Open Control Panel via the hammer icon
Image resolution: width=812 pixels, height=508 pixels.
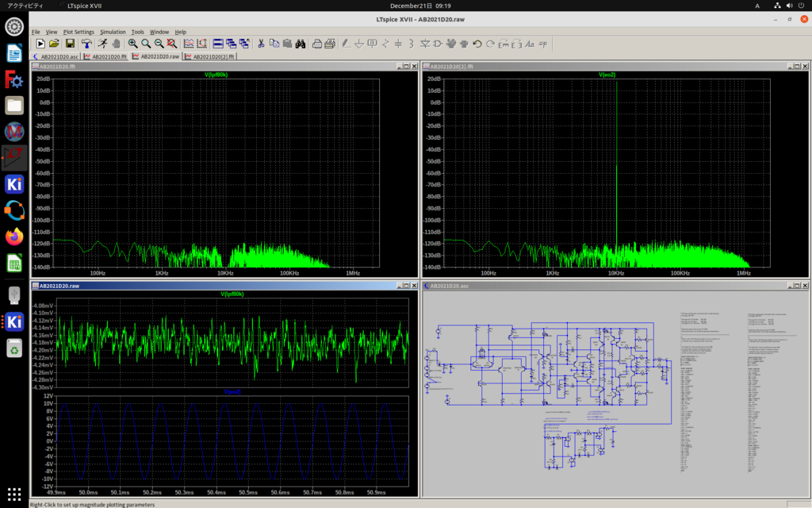click(x=86, y=44)
